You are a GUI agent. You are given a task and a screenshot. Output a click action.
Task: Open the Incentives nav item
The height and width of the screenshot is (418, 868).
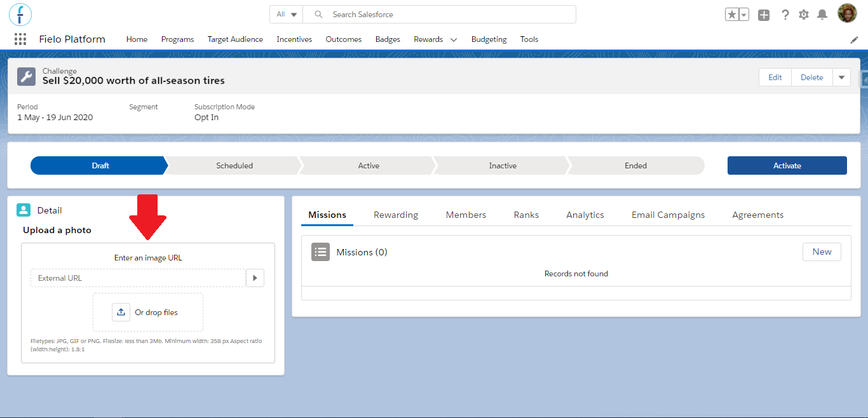point(294,39)
